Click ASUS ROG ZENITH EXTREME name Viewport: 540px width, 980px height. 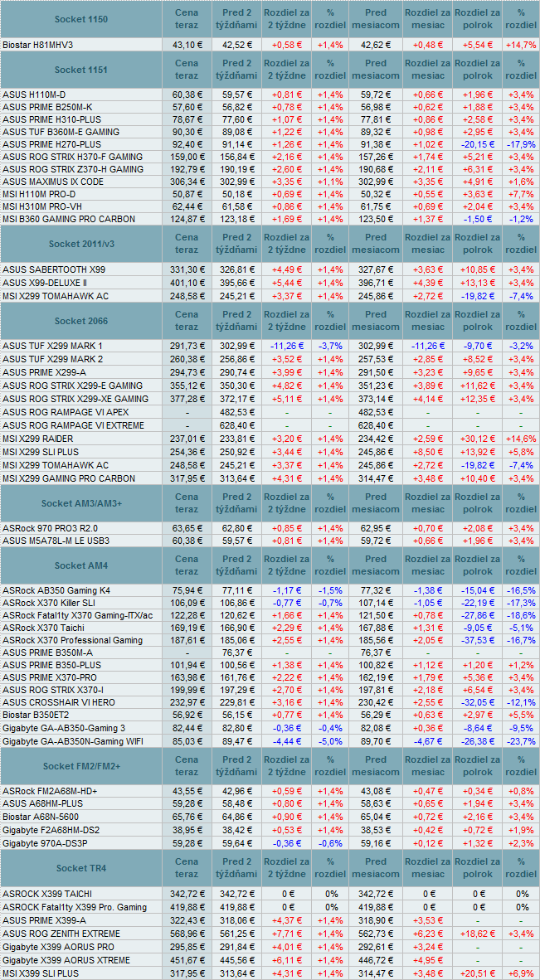(60, 934)
